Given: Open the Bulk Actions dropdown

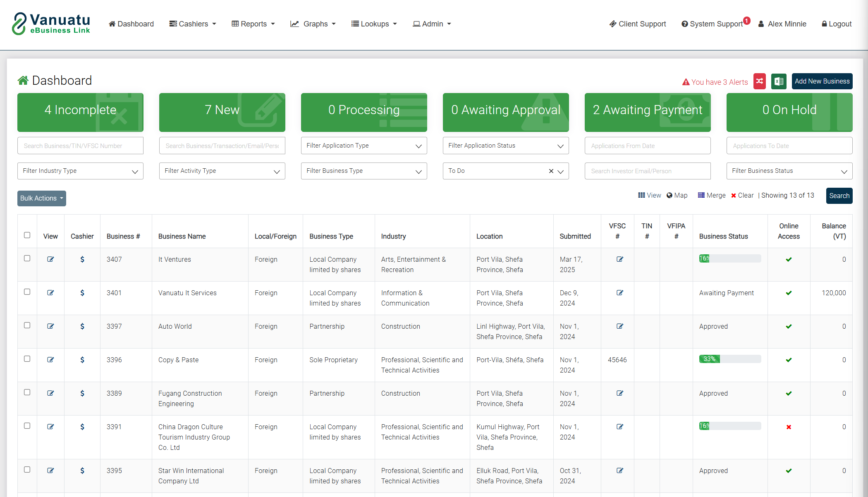Looking at the screenshot, I should 41,198.
